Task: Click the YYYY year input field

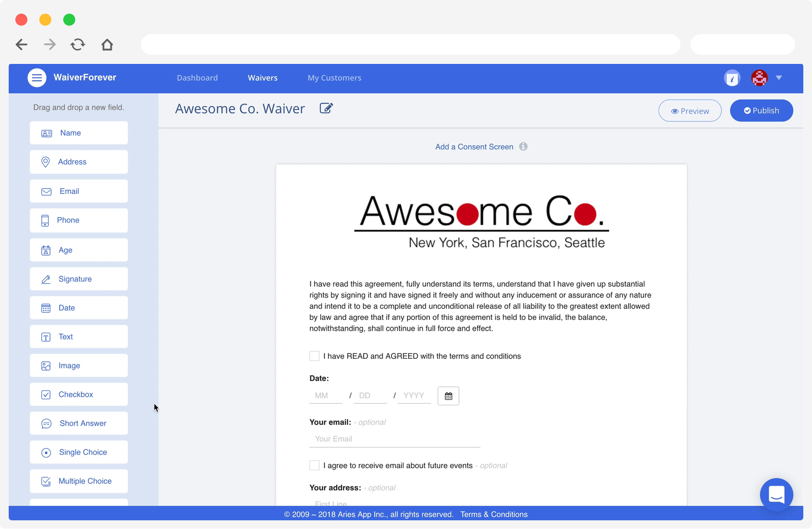Action: pos(414,396)
